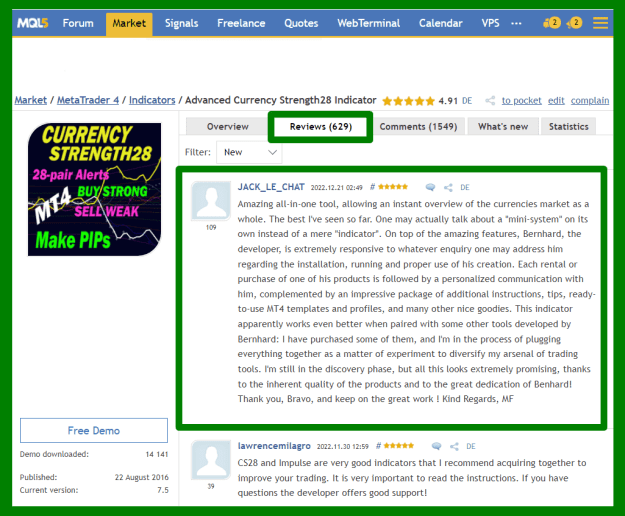
Task: Follow the Market breadcrumb link
Action: pos(31,100)
